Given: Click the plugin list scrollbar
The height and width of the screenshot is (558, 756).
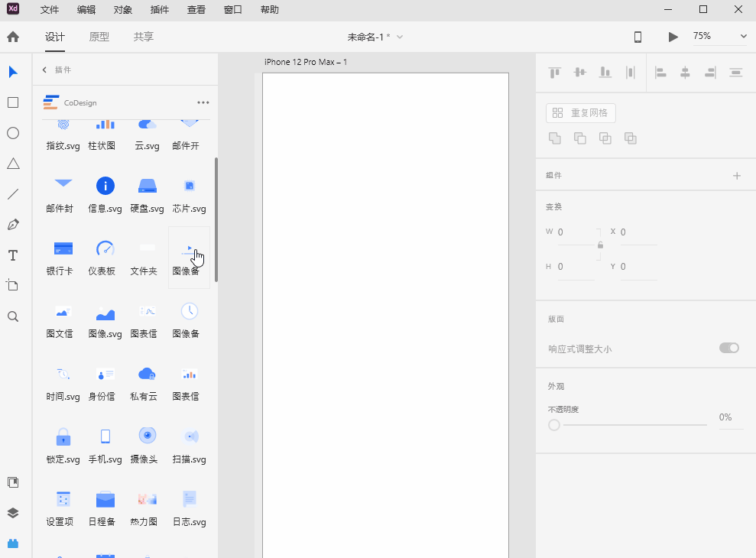Looking at the screenshot, I should [x=216, y=219].
